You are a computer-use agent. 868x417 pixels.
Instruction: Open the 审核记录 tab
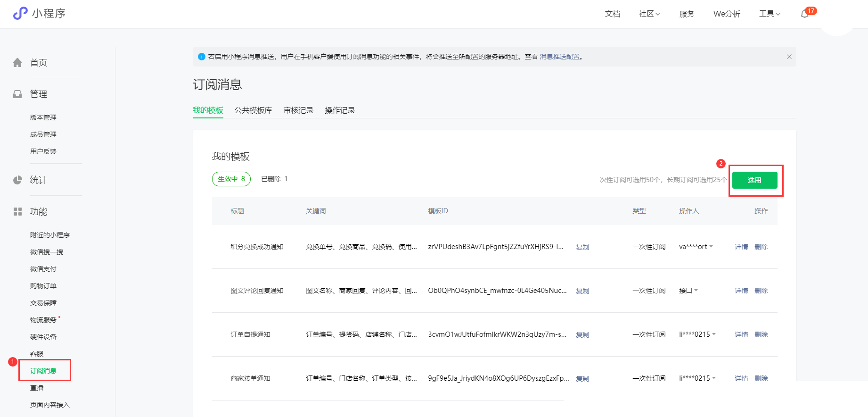tap(298, 110)
